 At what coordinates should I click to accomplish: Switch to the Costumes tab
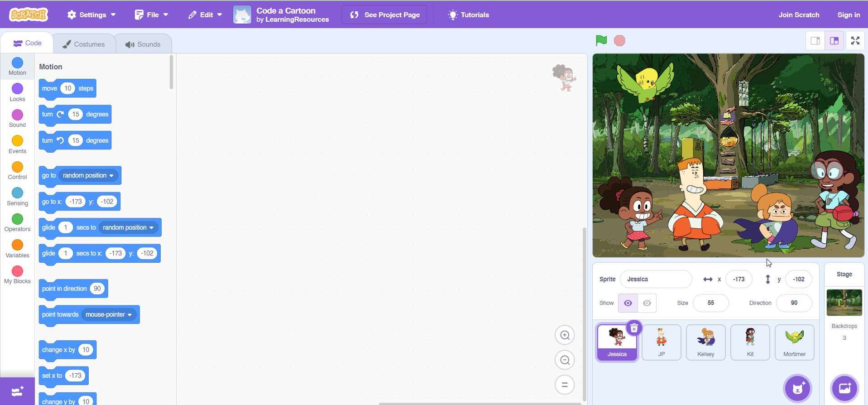coord(84,44)
